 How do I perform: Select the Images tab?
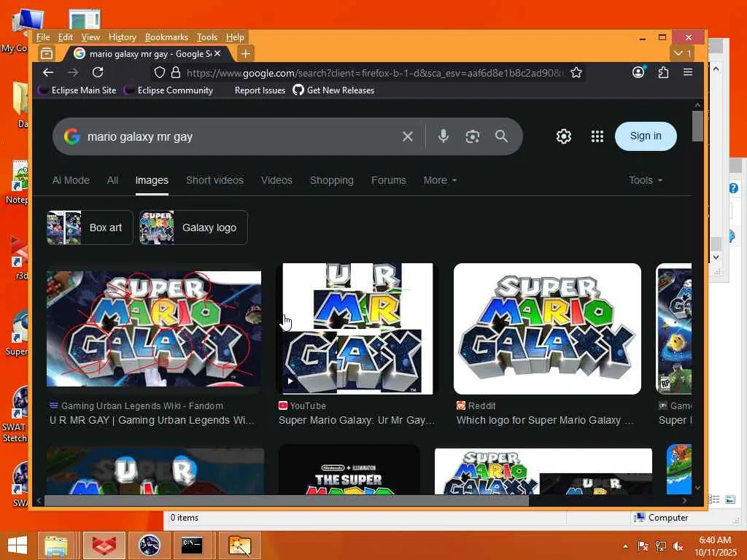tap(152, 181)
